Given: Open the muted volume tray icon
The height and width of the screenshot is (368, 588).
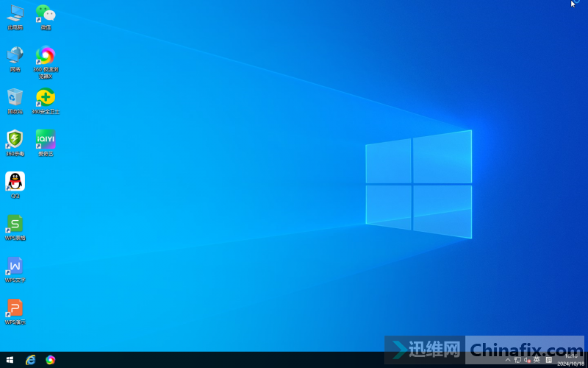Looking at the screenshot, I should [527, 360].
